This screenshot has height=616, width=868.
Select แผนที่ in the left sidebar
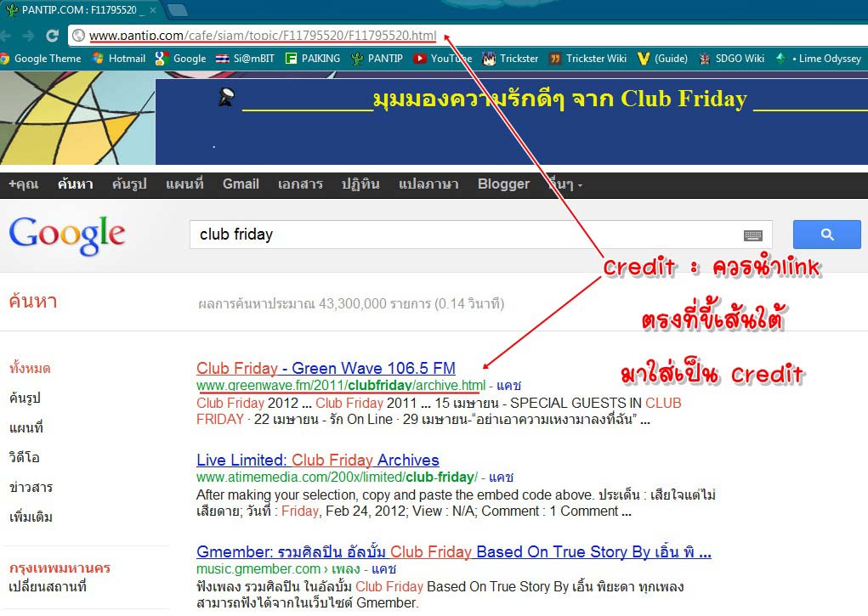click(26, 428)
